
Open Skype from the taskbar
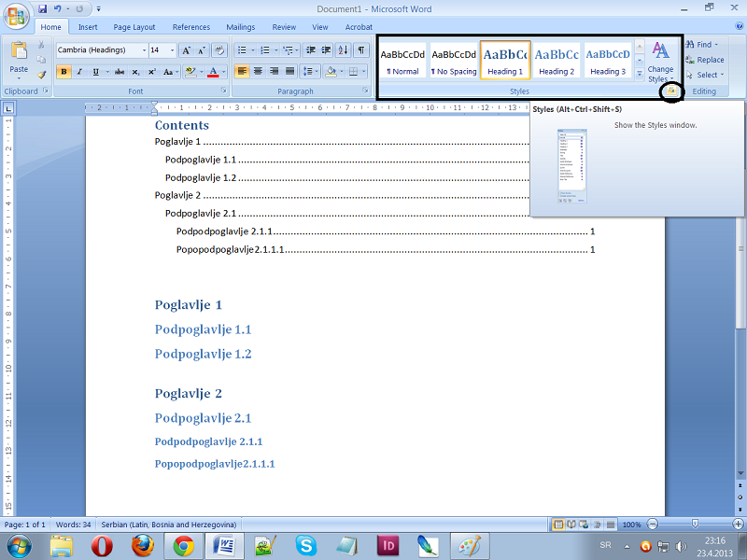coord(305,546)
